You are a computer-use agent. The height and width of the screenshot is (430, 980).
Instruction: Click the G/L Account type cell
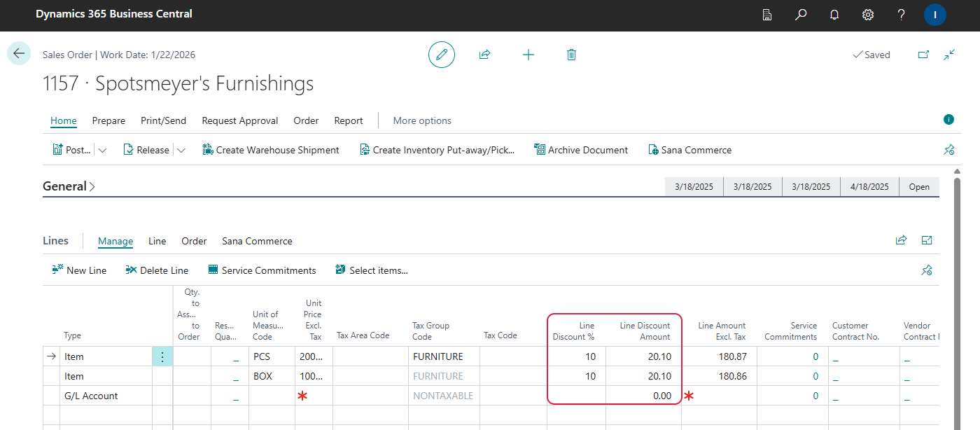pos(106,396)
